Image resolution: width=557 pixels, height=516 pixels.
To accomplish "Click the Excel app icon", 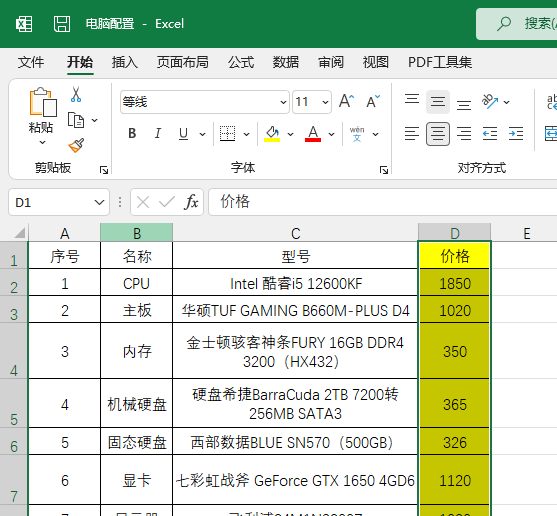I will [x=24, y=24].
